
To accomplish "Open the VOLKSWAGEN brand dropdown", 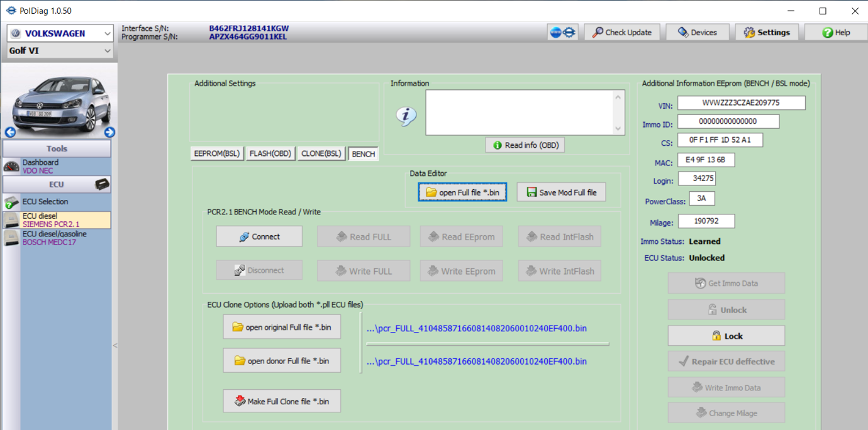I will pyautogui.click(x=60, y=33).
